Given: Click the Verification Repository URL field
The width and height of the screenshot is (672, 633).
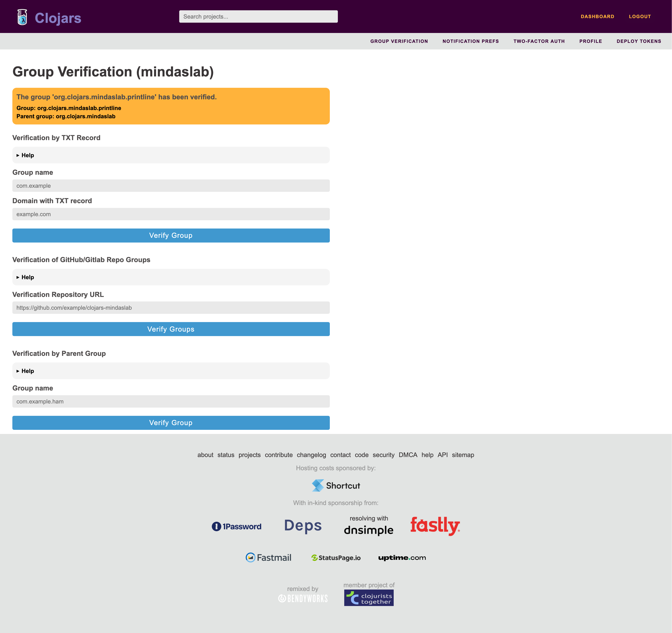Looking at the screenshot, I should click(x=171, y=308).
